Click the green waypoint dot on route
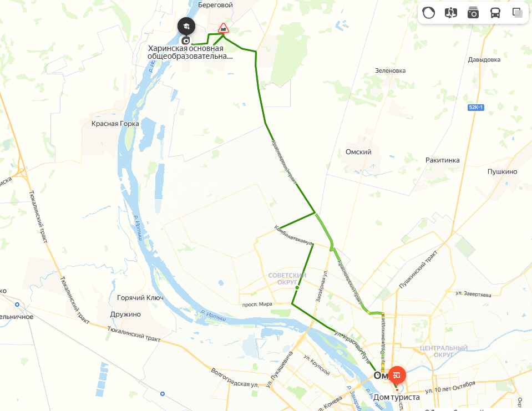This screenshot has width=532, height=411. coord(297,287)
